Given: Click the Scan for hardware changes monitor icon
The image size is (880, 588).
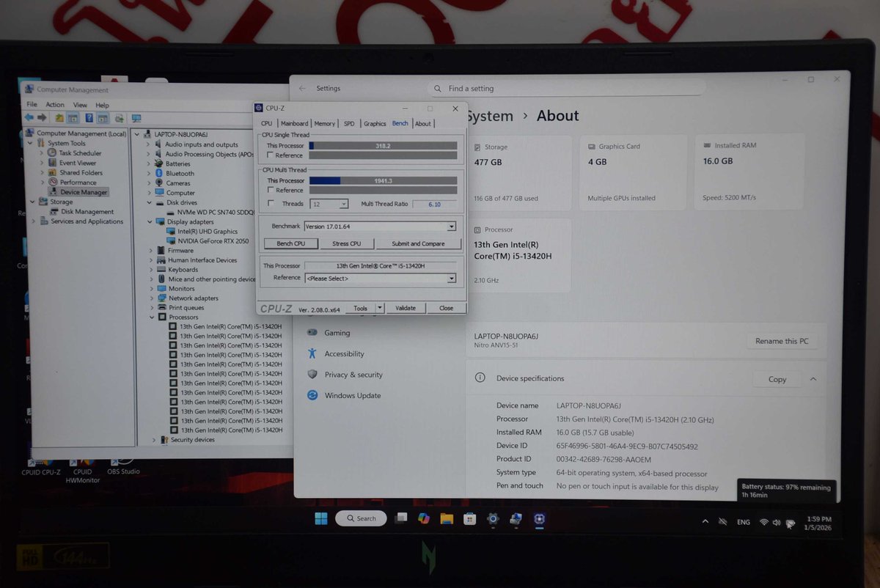Looking at the screenshot, I should click(x=136, y=118).
